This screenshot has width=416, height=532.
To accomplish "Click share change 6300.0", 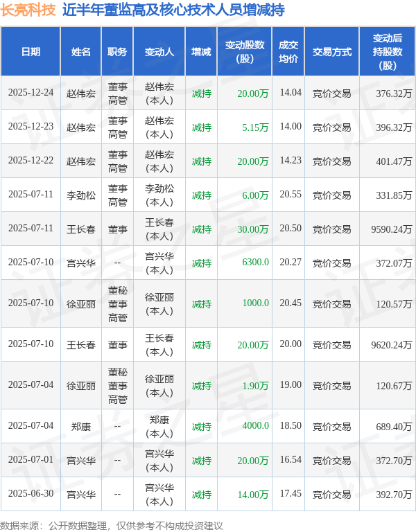I will (x=255, y=263).
